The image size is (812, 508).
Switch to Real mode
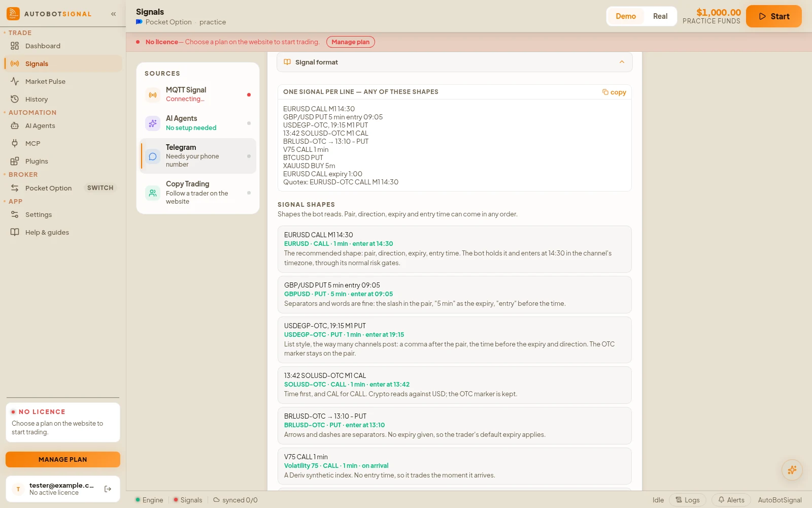(x=660, y=16)
